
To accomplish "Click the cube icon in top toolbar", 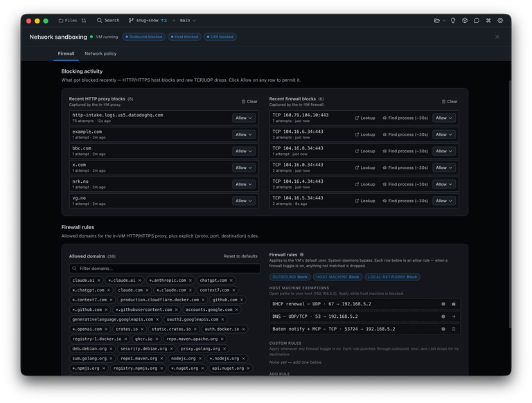I will tap(465, 21).
